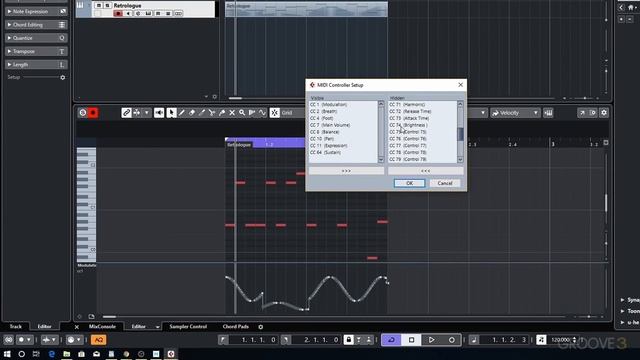The width and height of the screenshot is (640, 360).
Task: Open the auto-scroll settings dropdown arrow
Action: [x=147, y=113]
